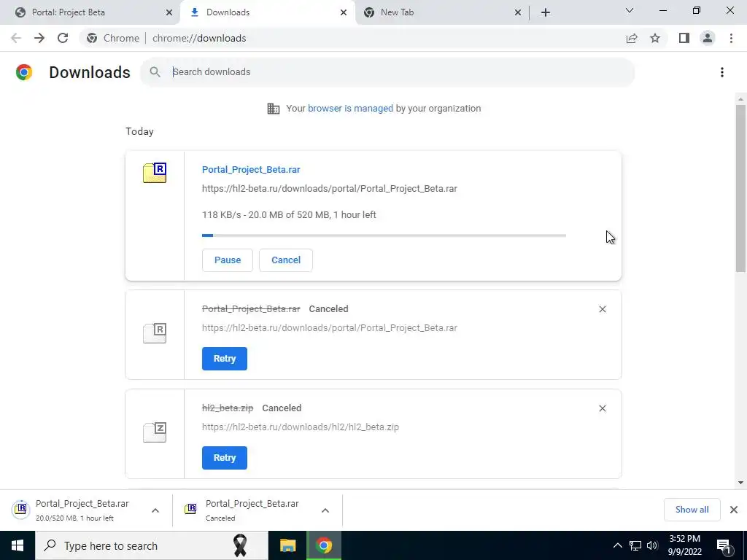
Task: Open the Portal_Project_Beta.rar file name link
Action: [x=251, y=169]
